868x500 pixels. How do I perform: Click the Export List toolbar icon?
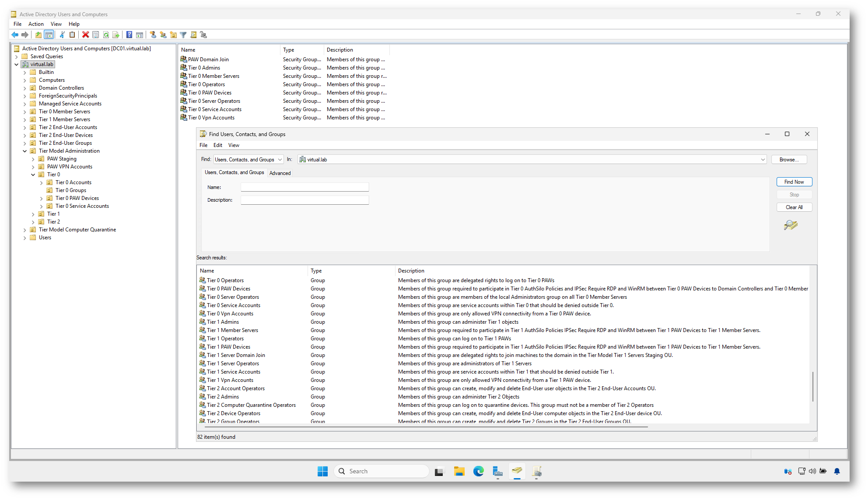[x=116, y=35]
